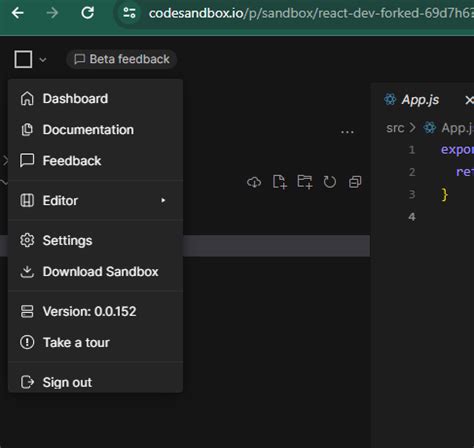Select Feedback in the dropdown menu

point(95,161)
